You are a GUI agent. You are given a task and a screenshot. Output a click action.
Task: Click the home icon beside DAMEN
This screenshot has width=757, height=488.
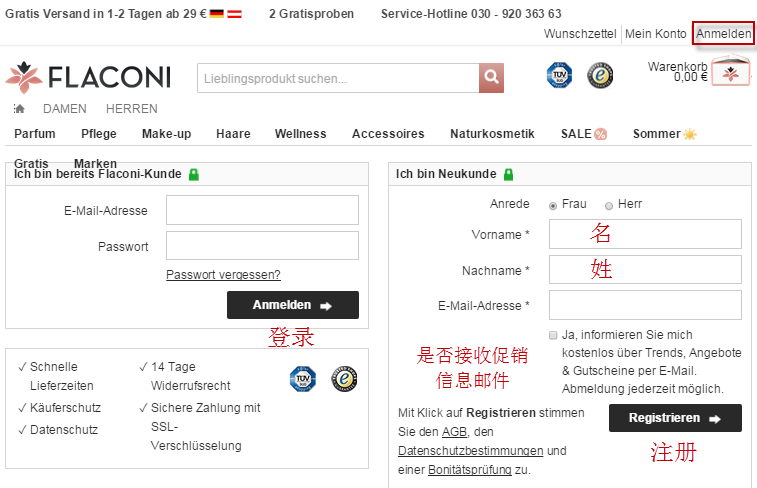[x=19, y=109]
